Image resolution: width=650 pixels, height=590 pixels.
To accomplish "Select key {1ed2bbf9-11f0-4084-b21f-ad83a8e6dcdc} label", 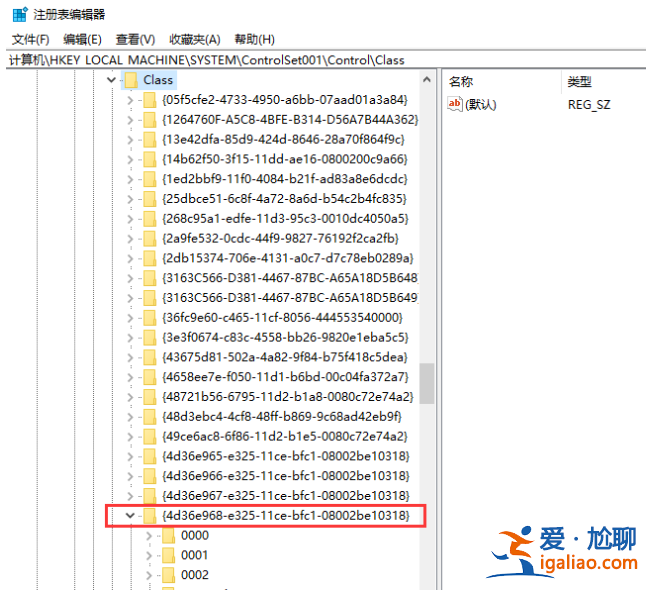I will tap(285, 179).
